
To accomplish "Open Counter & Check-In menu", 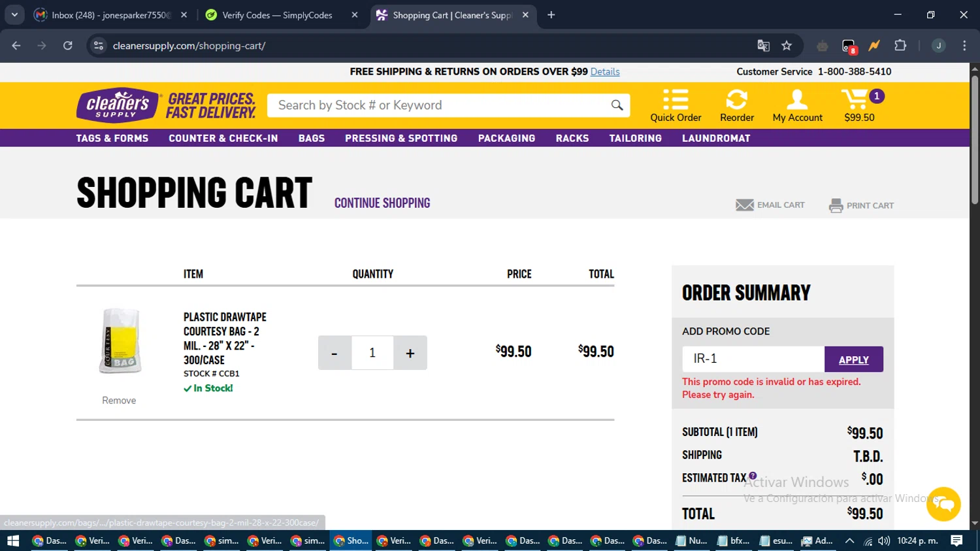I will tap(223, 139).
